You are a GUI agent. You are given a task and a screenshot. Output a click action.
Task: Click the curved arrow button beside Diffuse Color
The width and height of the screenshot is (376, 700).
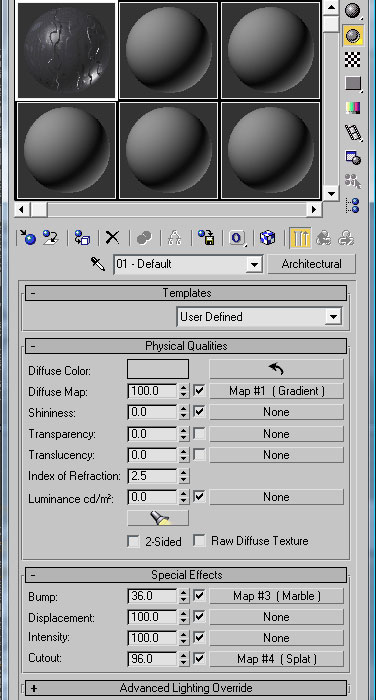pyautogui.click(x=276, y=369)
